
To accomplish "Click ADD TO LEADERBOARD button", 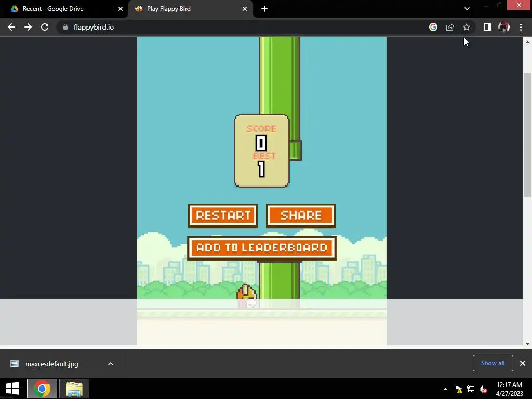I will pyautogui.click(x=262, y=248).
